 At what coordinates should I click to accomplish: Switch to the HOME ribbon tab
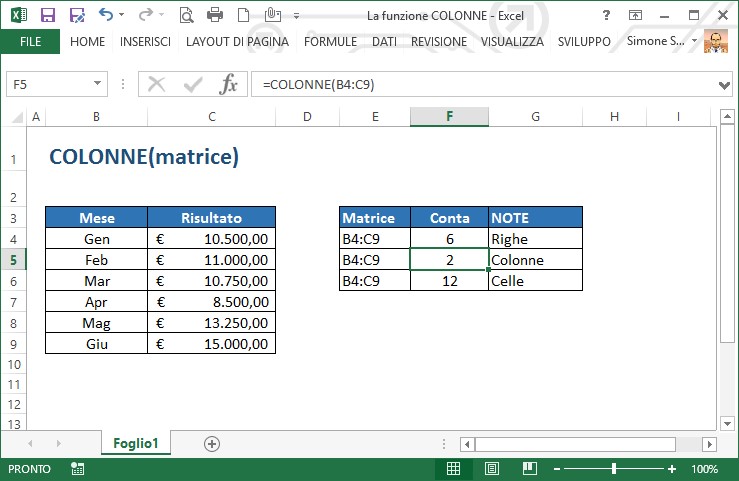coord(87,41)
